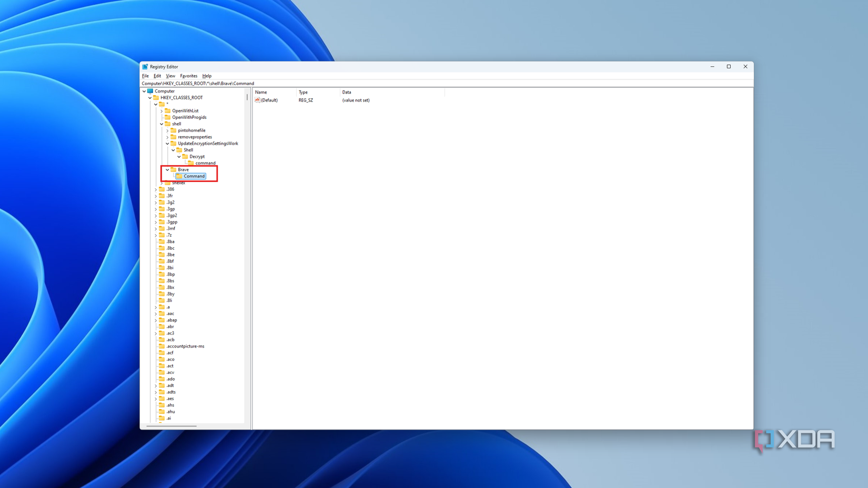This screenshot has width=868, height=488.
Task: Select the Brave registry key folder icon
Action: (x=173, y=169)
